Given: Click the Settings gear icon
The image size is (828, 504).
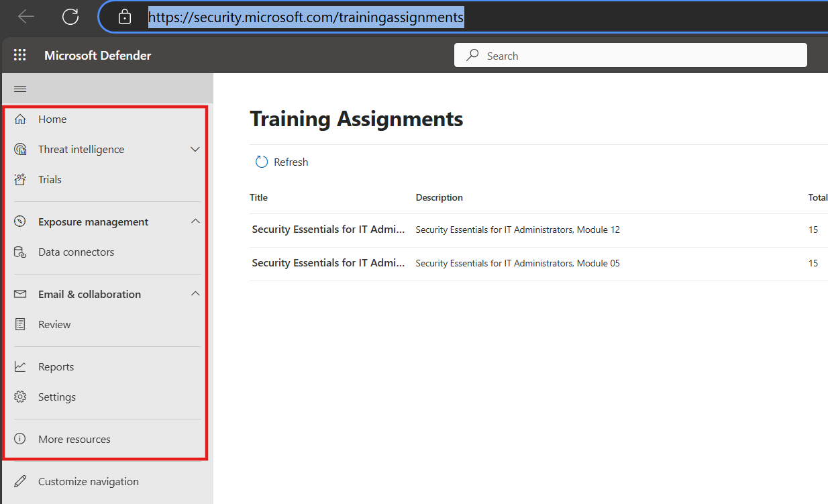Looking at the screenshot, I should (x=20, y=397).
